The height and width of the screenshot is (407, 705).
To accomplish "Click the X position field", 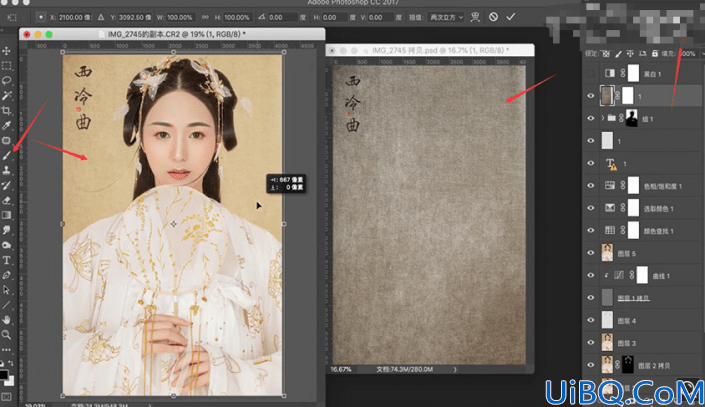I will [x=74, y=17].
